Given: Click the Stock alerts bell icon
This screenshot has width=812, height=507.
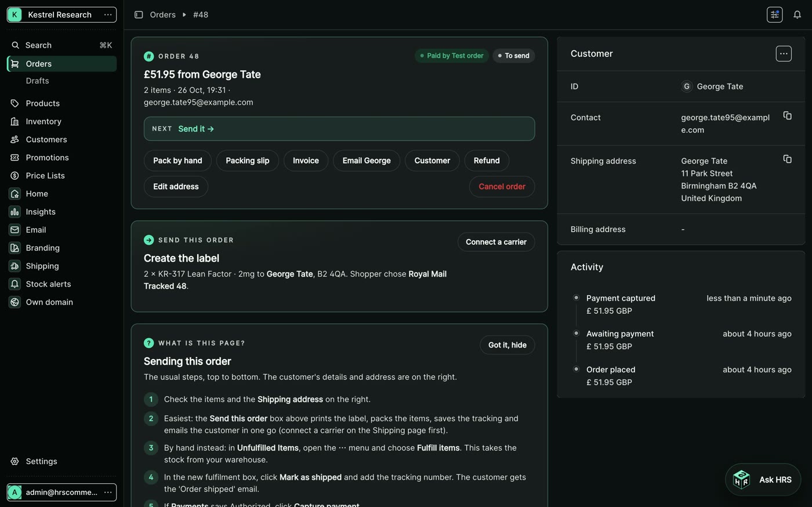Looking at the screenshot, I should click(14, 284).
